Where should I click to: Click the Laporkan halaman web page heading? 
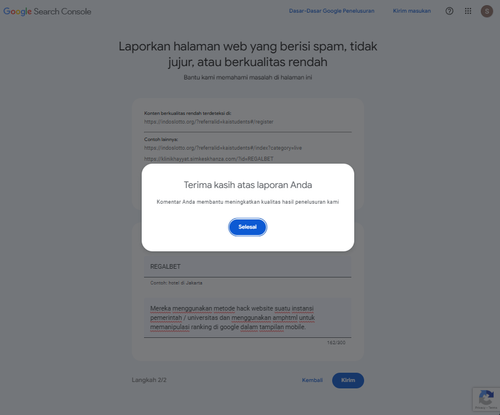(x=248, y=54)
